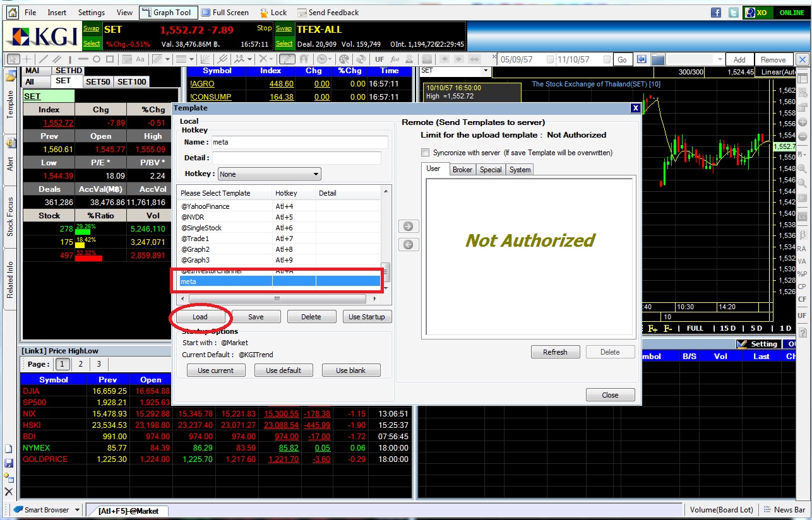The width and height of the screenshot is (812, 520).
Task: Open the Facebook icon link
Action: pyautogui.click(x=716, y=13)
